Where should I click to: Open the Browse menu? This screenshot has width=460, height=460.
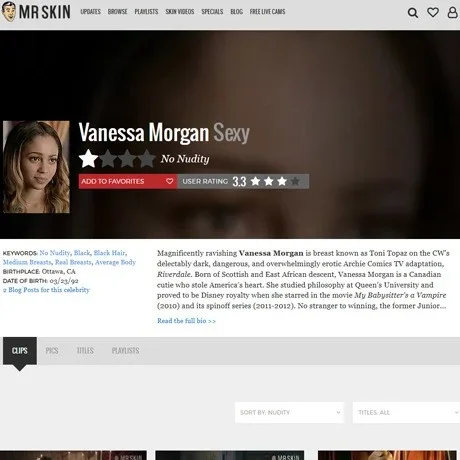point(117,12)
